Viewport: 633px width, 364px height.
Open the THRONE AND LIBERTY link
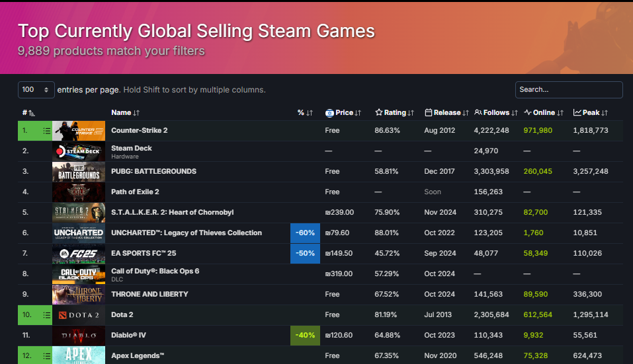click(x=149, y=294)
